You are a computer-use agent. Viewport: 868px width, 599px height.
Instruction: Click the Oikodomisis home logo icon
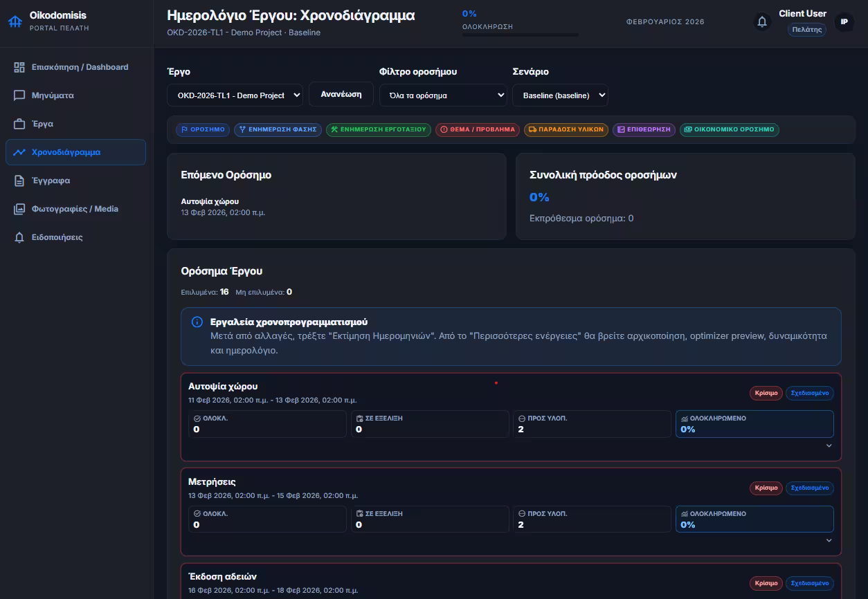(x=15, y=21)
